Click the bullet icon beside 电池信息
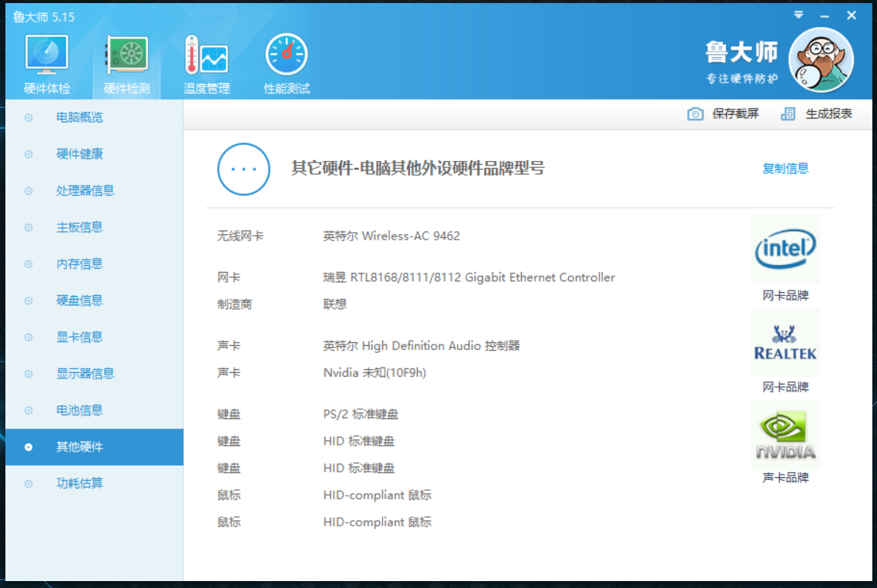877x588 pixels. (29, 411)
